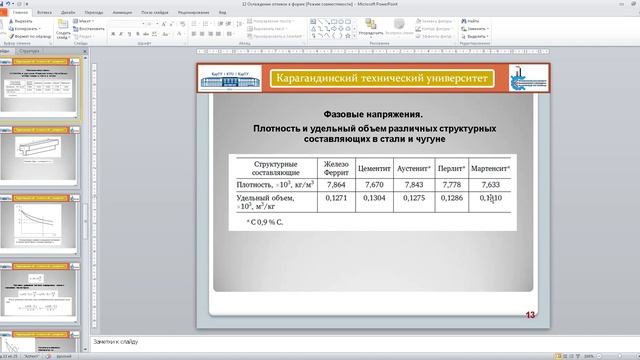Align text right

[210, 34]
